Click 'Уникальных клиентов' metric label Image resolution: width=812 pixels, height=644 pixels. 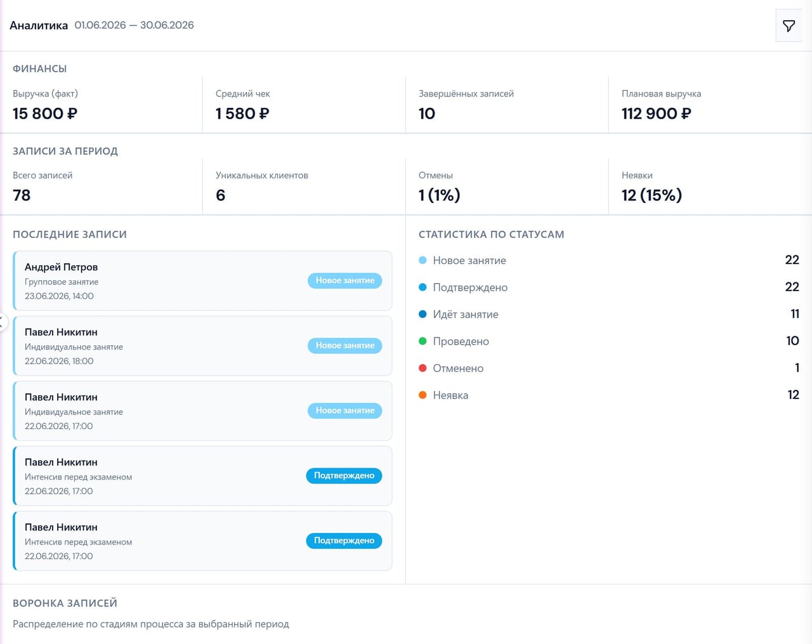click(262, 176)
